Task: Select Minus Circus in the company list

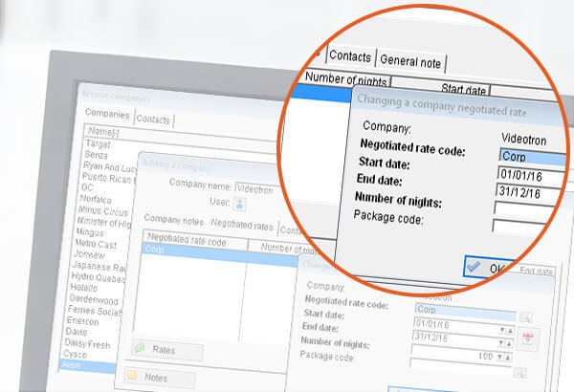Action: click(x=103, y=211)
